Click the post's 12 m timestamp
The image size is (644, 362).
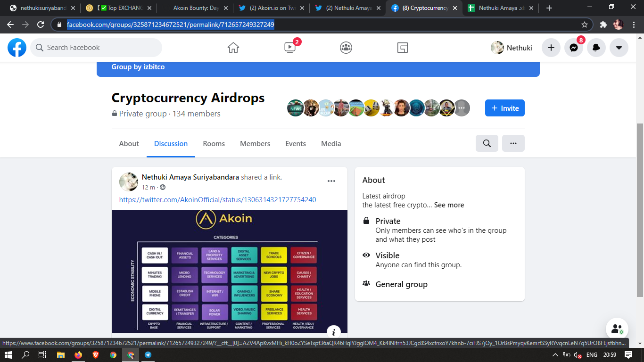point(149,187)
